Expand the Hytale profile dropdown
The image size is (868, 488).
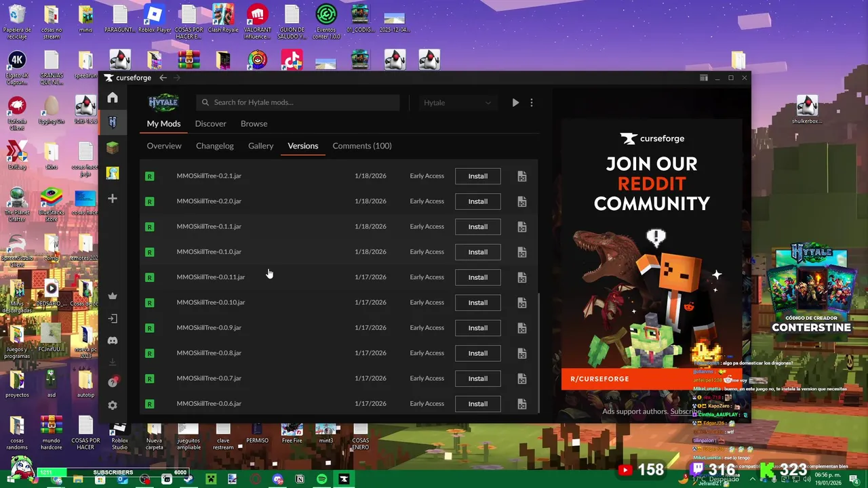coord(458,103)
